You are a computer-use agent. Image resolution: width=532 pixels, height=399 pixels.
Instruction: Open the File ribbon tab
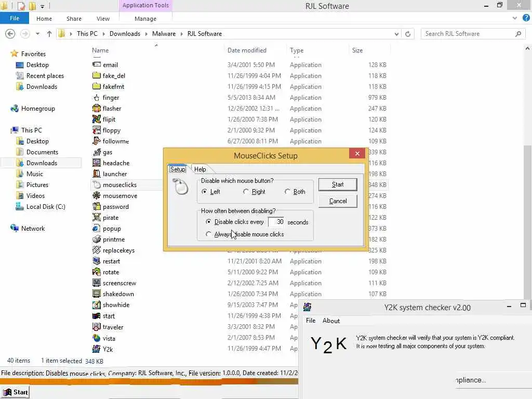click(14, 18)
